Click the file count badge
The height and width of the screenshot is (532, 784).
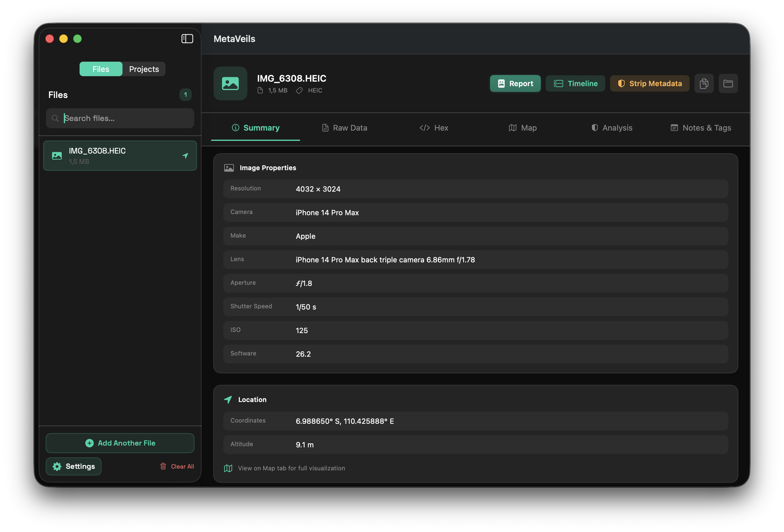point(185,95)
